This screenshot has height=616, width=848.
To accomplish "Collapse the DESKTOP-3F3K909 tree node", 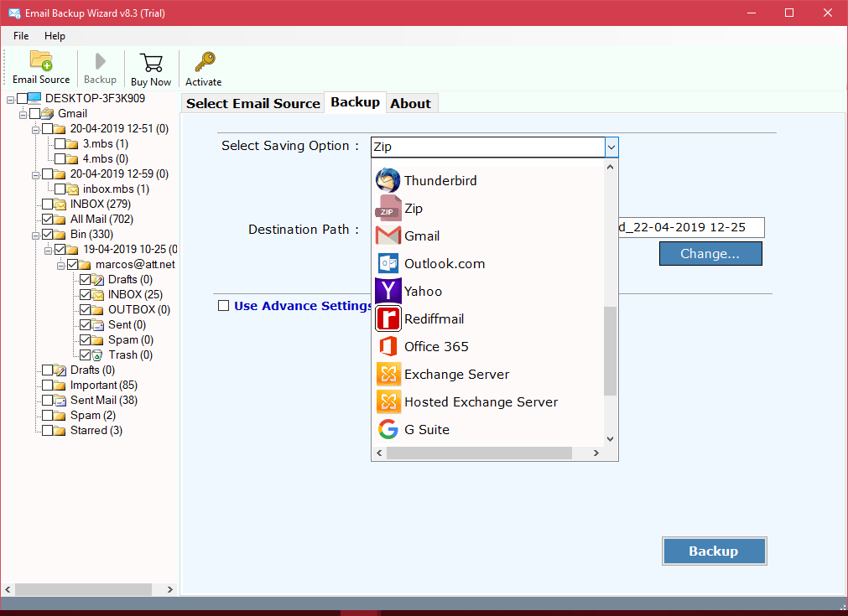I will 10,100.
